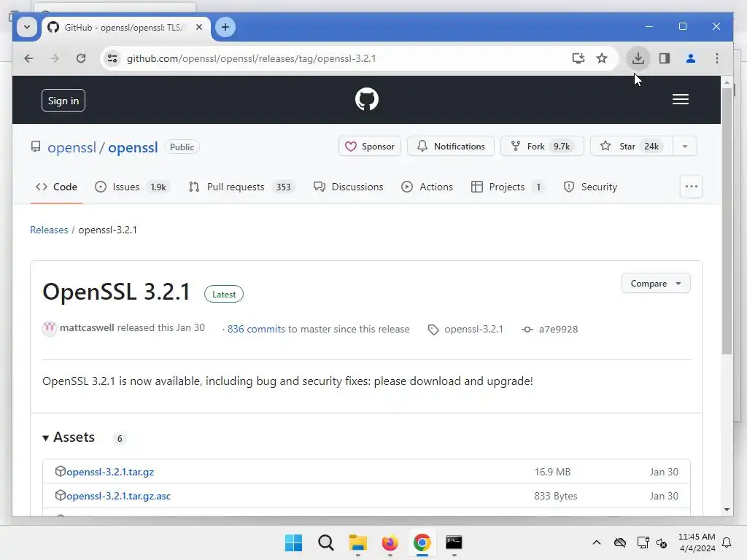The width and height of the screenshot is (747, 560).
Task: Open Chrome side panel icon
Action: point(664,58)
